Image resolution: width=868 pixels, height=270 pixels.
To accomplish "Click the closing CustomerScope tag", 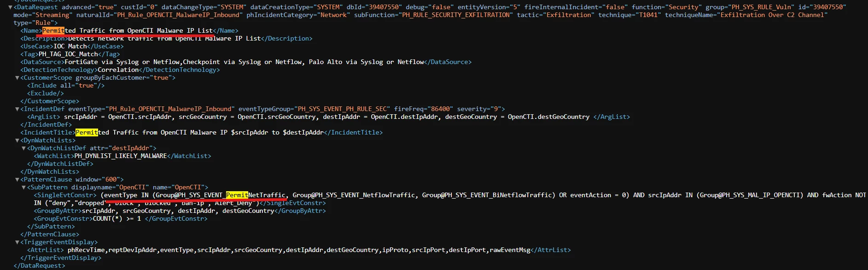I will 50,101.
